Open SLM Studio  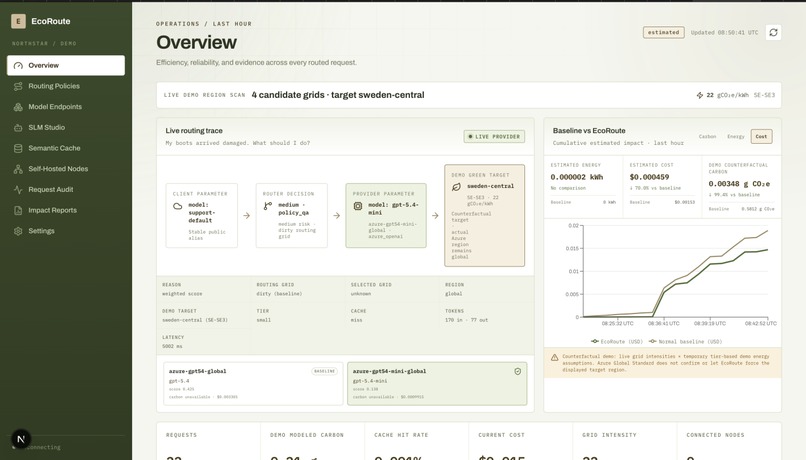(66, 127)
